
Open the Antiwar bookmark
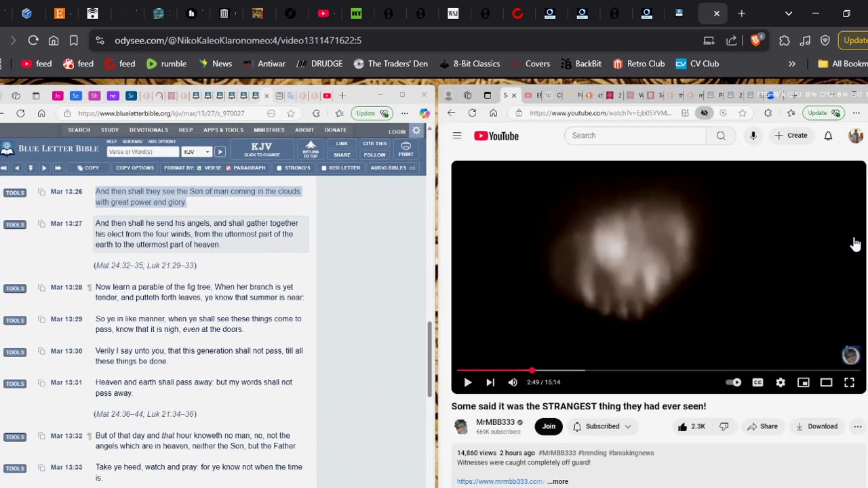tap(264, 64)
